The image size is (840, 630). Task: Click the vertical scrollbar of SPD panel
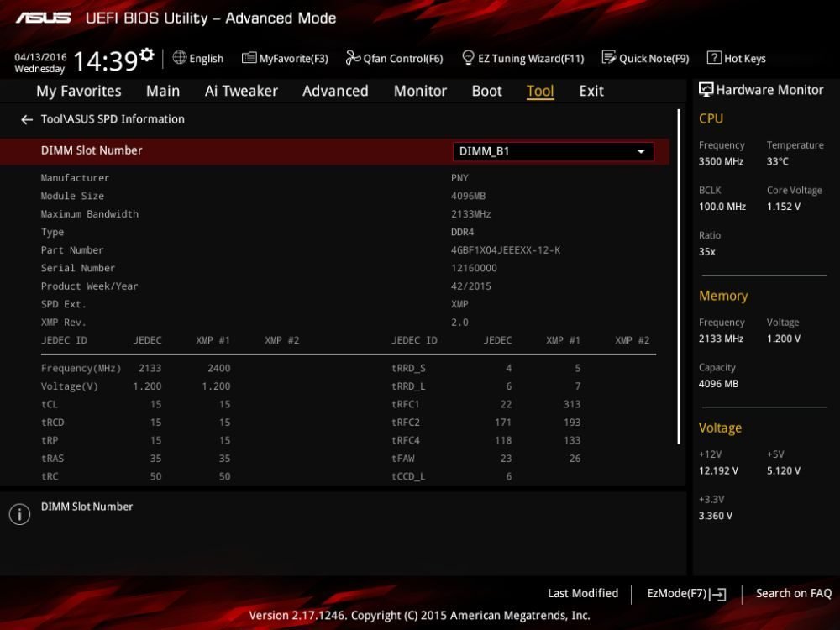click(679, 276)
